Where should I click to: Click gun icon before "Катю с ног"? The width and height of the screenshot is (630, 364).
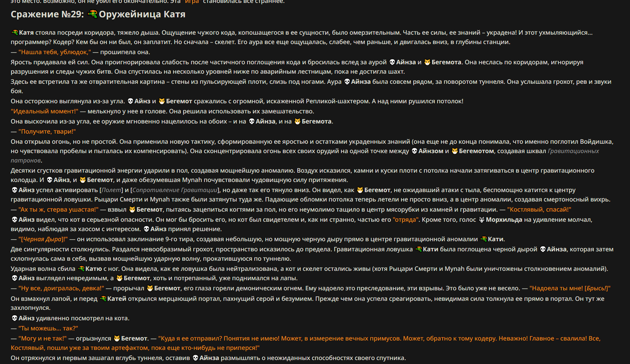point(81,269)
